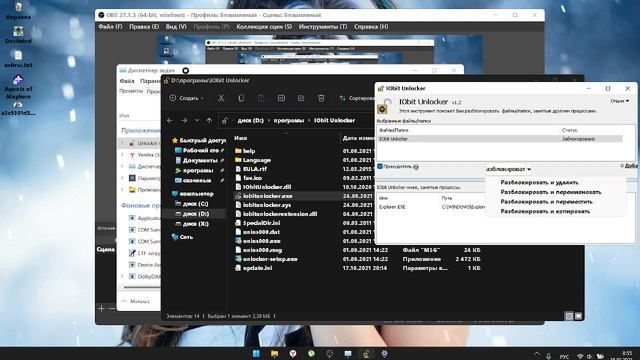Click диск (D:) in the Explorer breadcrumb

point(251,120)
